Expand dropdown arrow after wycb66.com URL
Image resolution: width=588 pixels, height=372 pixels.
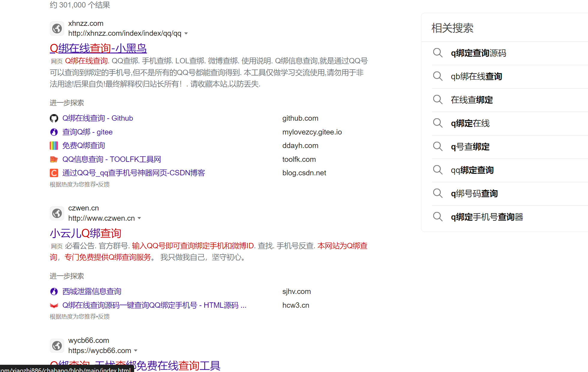(136, 351)
